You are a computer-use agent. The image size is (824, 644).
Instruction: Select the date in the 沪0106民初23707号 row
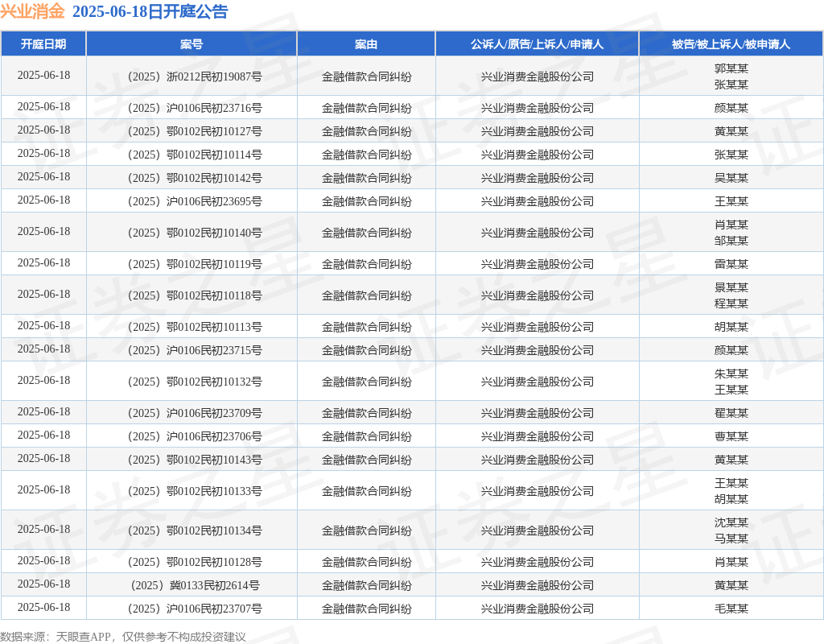click(x=43, y=607)
